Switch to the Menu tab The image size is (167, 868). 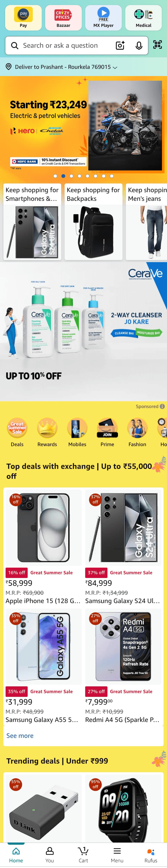(x=117, y=855)
